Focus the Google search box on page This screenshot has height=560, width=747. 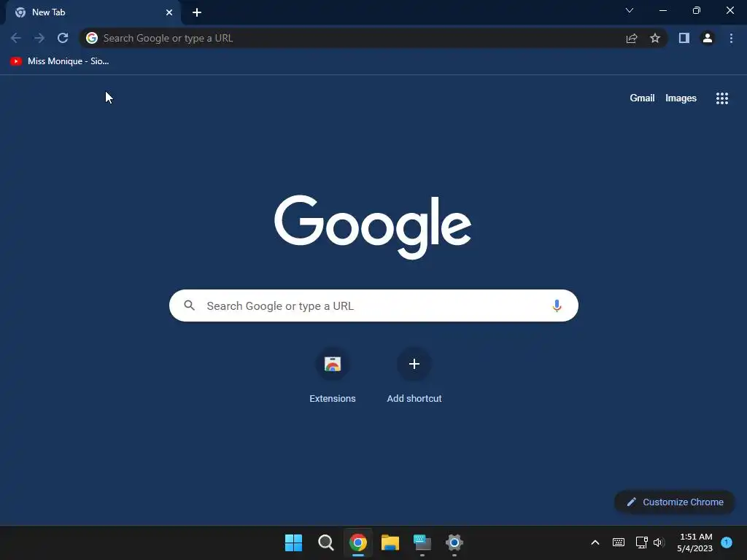pos(373,306)
